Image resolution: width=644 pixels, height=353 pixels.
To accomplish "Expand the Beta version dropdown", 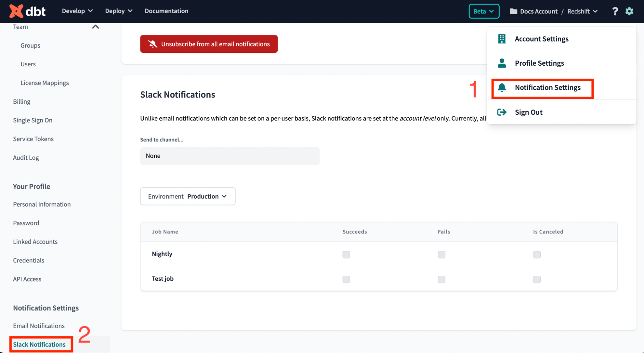I will [484, 11].
